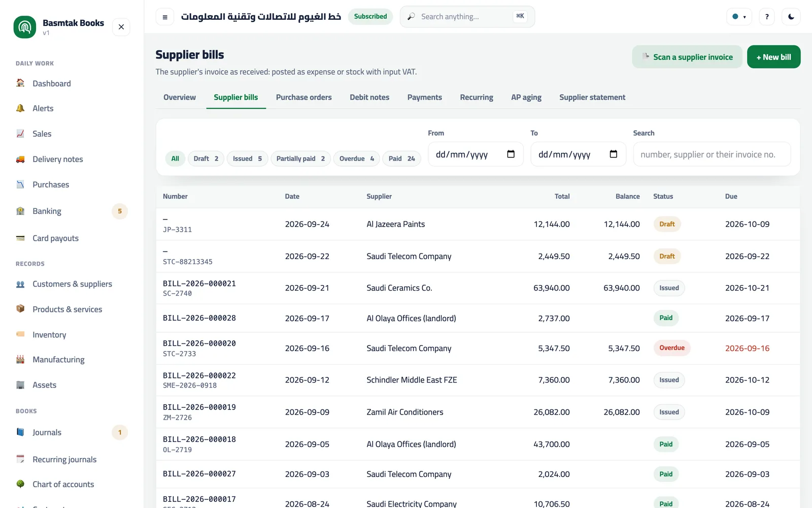This screenshot has height=508, width=812.
Task: Filter bills by Issued status
Action: click(x=247, y=158)
